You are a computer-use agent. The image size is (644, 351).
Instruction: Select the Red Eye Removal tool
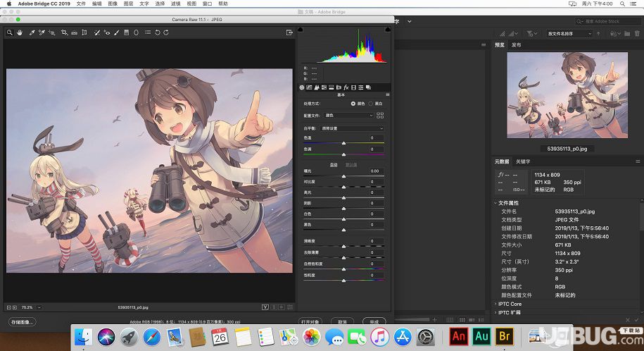tap(107, 32)
